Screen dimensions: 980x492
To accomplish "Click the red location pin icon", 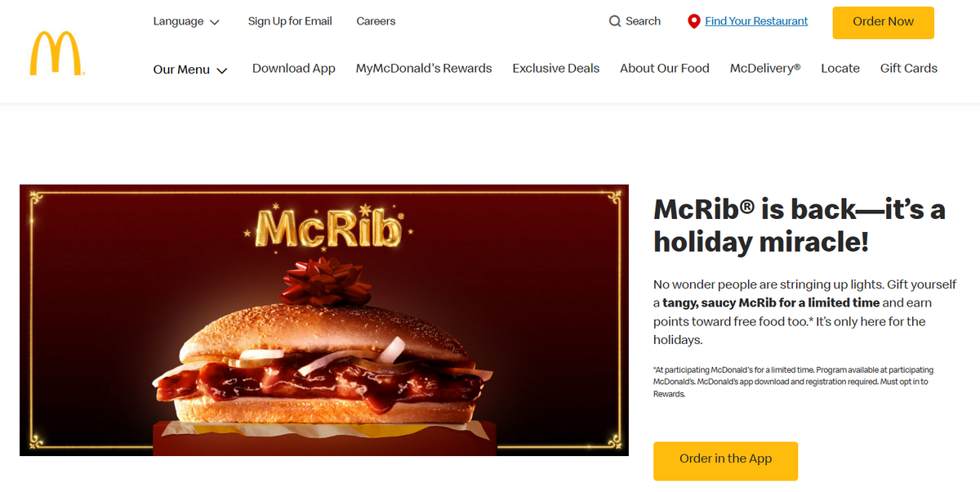I will 694,22.
